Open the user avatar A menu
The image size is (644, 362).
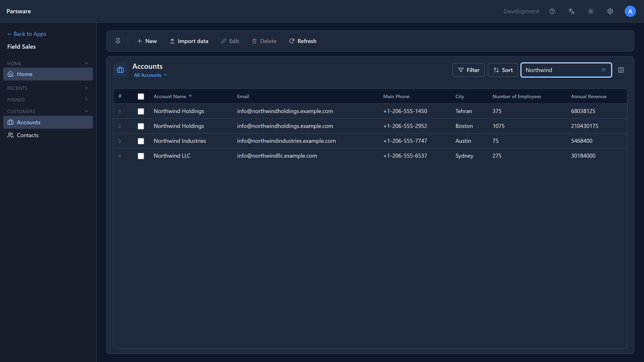(x=630, y=11)
